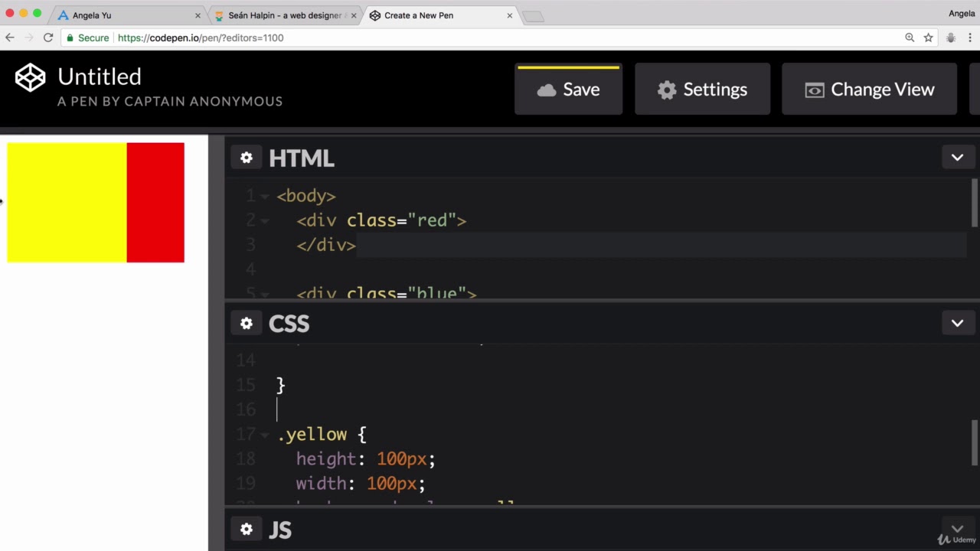The height and width of the screenshot is (551, 980).
Task: Fold the .yellow CSS rule
Action: click(265, 435)
